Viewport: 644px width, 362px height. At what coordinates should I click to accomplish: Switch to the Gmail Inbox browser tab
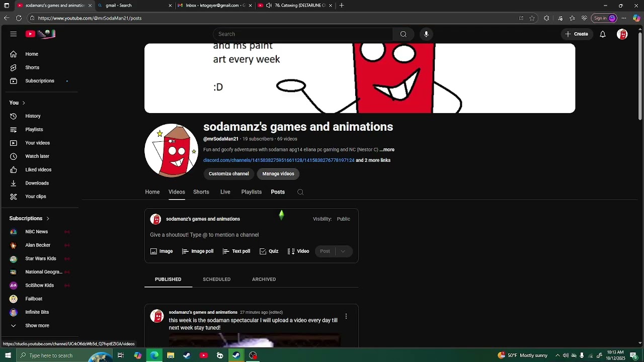(215, 6)
